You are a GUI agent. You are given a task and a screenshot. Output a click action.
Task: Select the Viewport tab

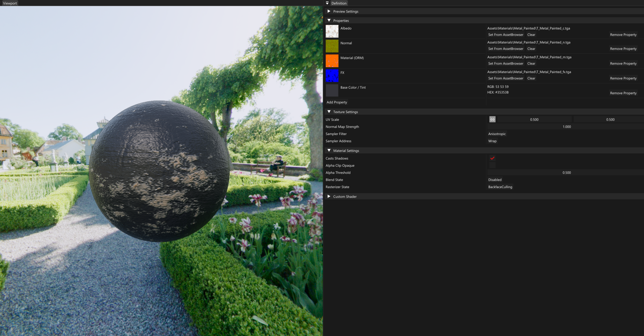tap(10, 3)
